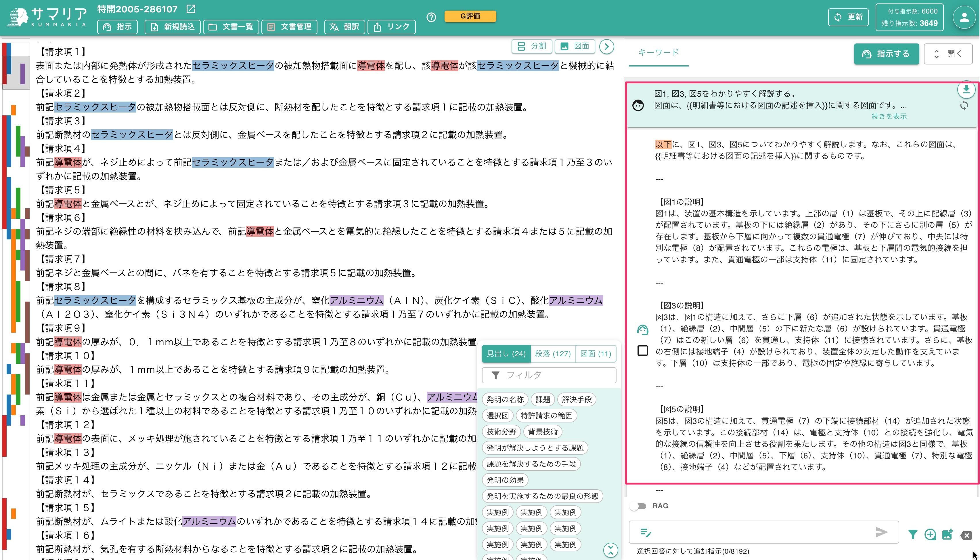Jump to 特許請求の範囲 heading chip

pyautogui.click(x=546, y=416)
